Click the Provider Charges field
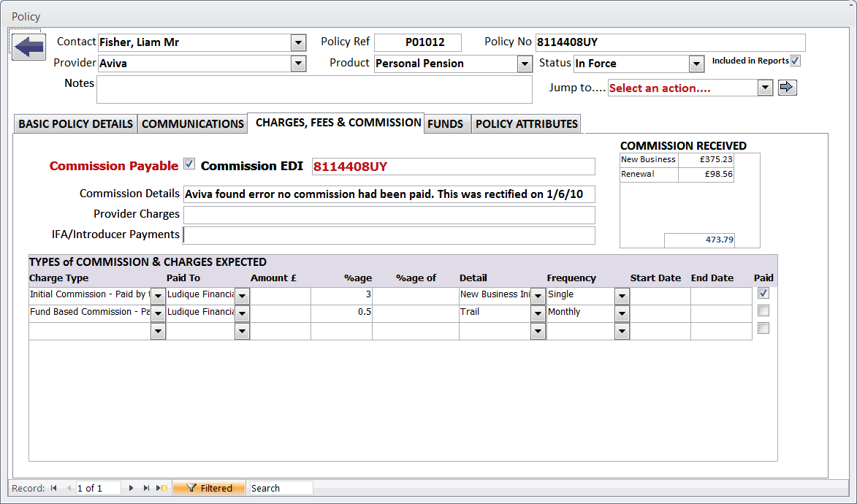 [x=389, y=215]
